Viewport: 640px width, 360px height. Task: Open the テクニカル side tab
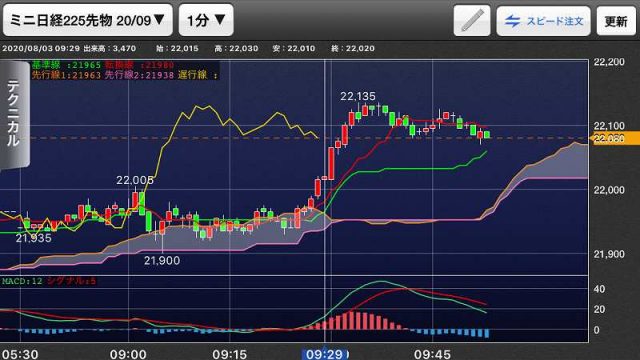(x=15, y=114)
